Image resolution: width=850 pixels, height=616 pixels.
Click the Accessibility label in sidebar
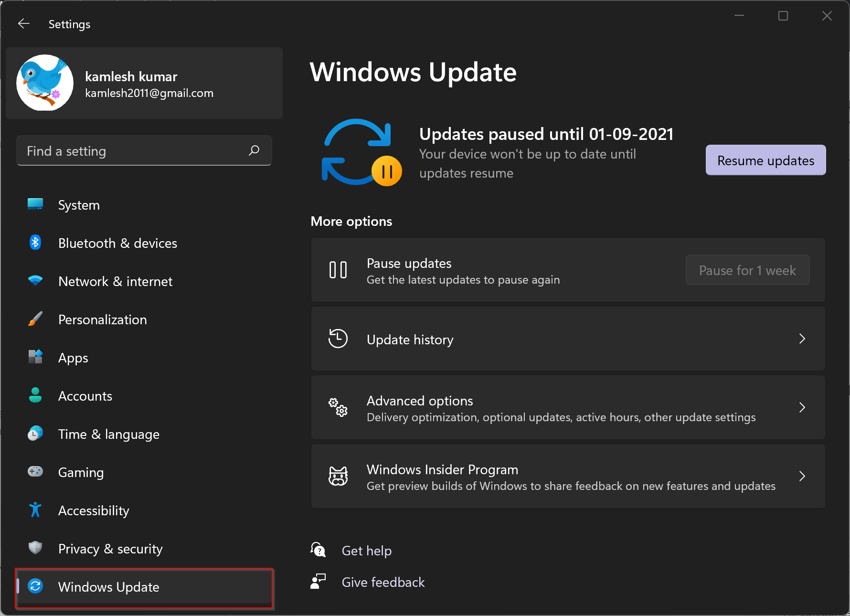pos(94,511)
